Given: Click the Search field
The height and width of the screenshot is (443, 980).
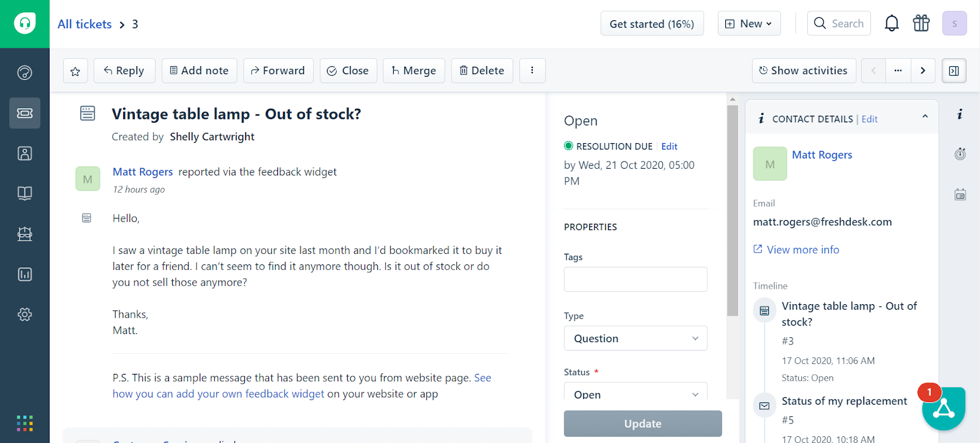Looking at the screenshot, I should pyautogui.click(x=839, y=23).
